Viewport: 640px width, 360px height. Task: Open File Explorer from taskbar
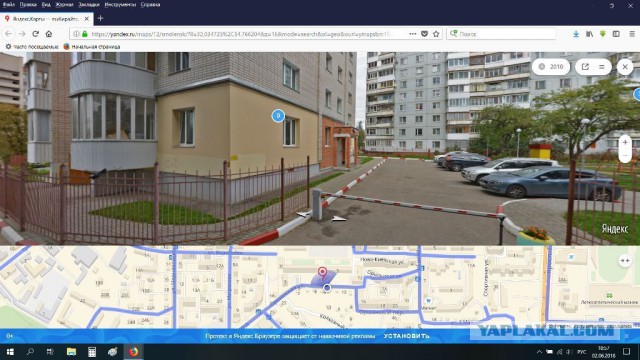(x=71, y=351)
